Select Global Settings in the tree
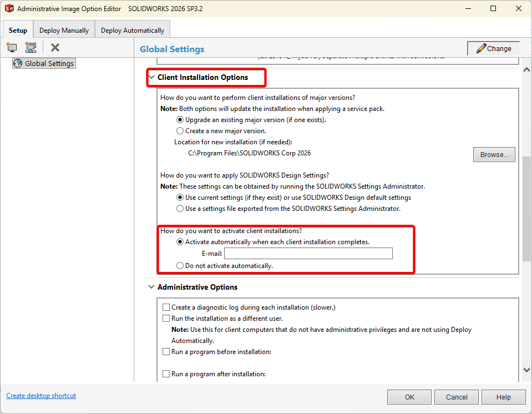The width and height of the screenshot is (532, 414). click(x=44, y=63)
